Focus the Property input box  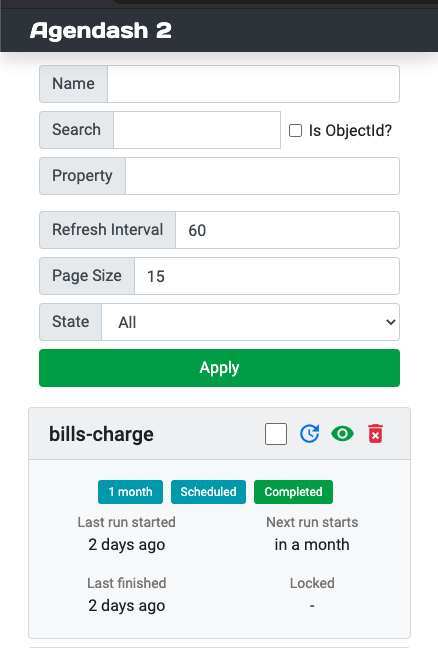(262, 176)
